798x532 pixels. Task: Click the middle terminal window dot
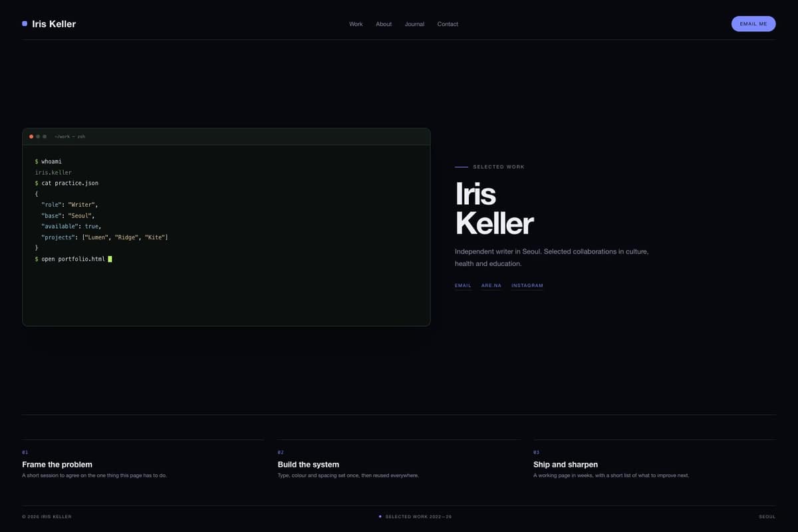tap(38, 136)
